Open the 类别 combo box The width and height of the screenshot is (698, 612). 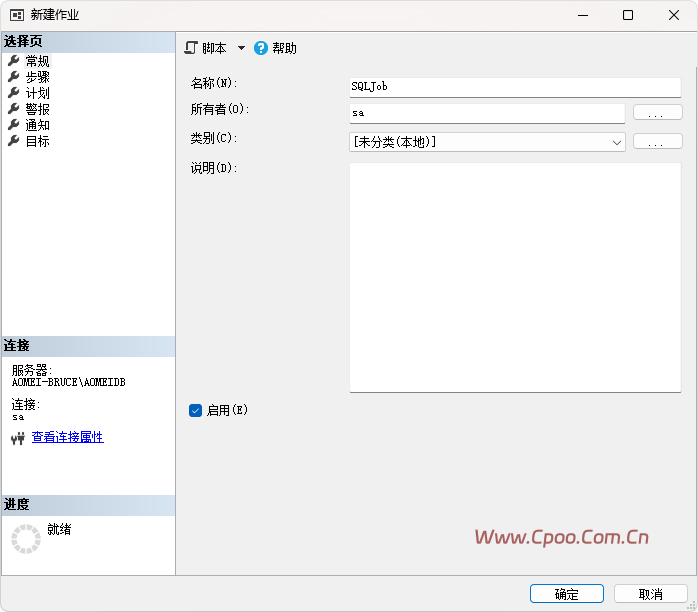click(487, 142)
